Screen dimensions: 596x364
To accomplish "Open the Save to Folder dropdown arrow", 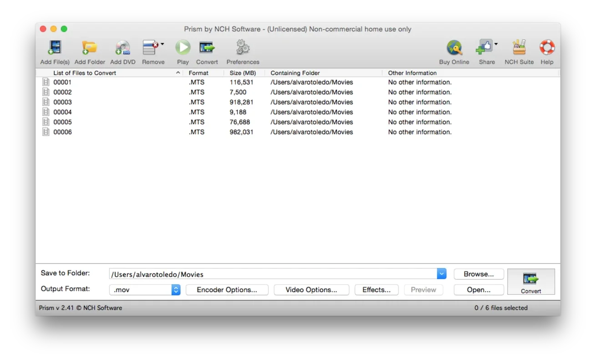I will [442, 274].
